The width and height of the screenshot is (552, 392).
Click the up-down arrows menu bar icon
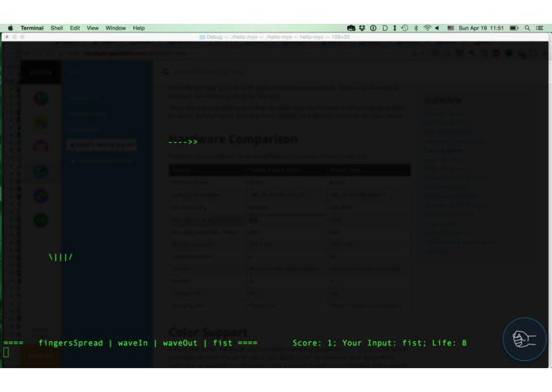click(x=395, y=28)
